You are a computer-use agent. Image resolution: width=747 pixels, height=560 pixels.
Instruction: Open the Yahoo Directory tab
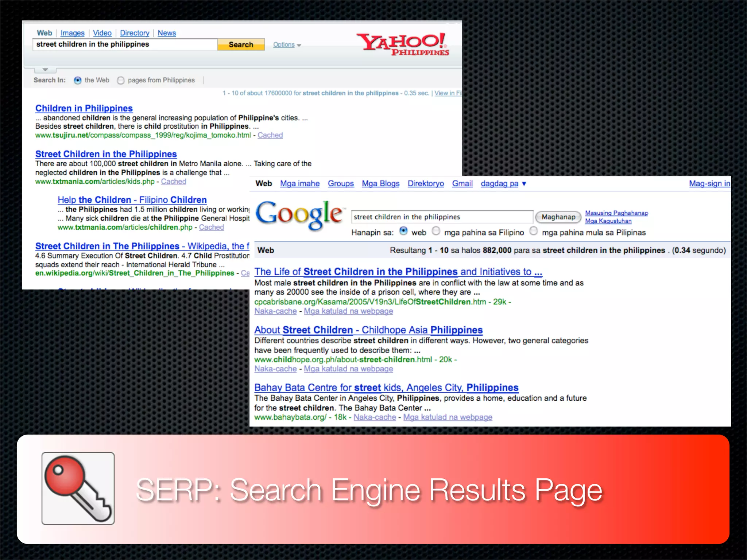pos(135,33)
